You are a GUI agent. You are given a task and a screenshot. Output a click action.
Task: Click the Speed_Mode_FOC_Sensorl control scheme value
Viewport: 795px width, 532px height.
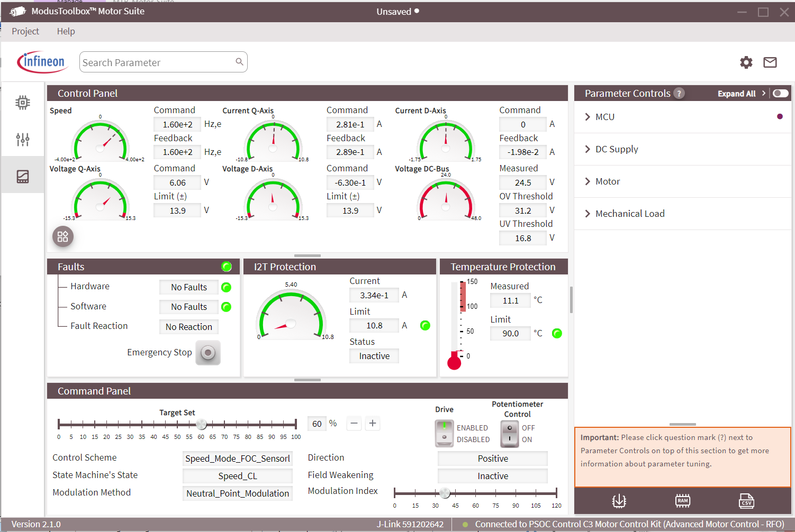pyautogui.click(x=238, y=458)
